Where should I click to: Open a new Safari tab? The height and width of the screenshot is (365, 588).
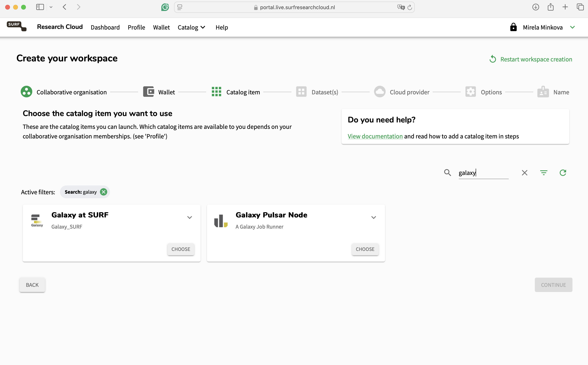(x=565, y=7)
